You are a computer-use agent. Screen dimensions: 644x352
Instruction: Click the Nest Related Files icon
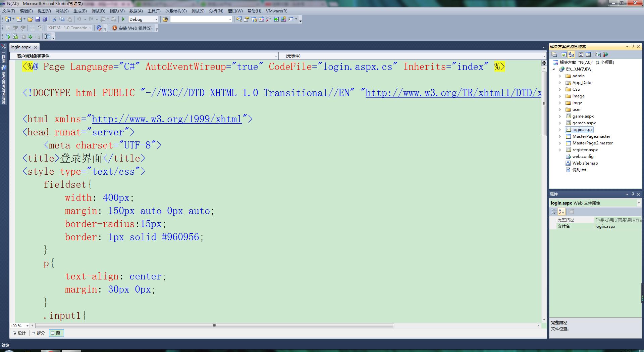(571, 55)
